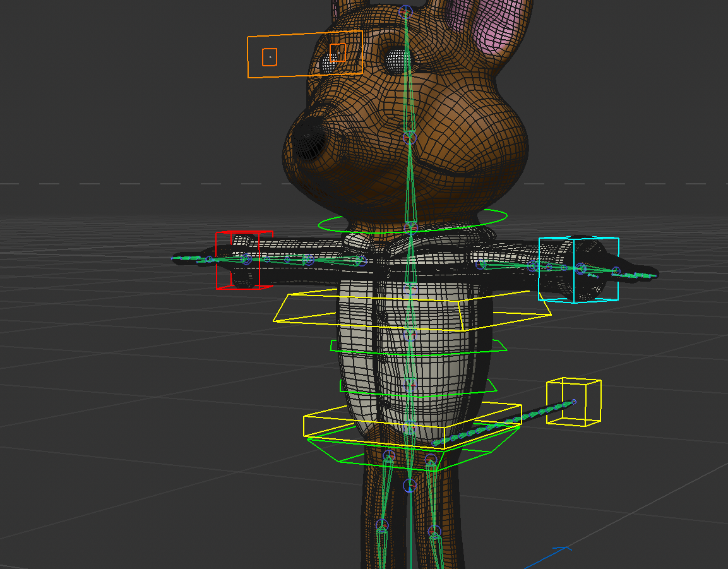728x569 pixels.
Task: Select the red box wrist controller
Action: [x=244, y=260]
